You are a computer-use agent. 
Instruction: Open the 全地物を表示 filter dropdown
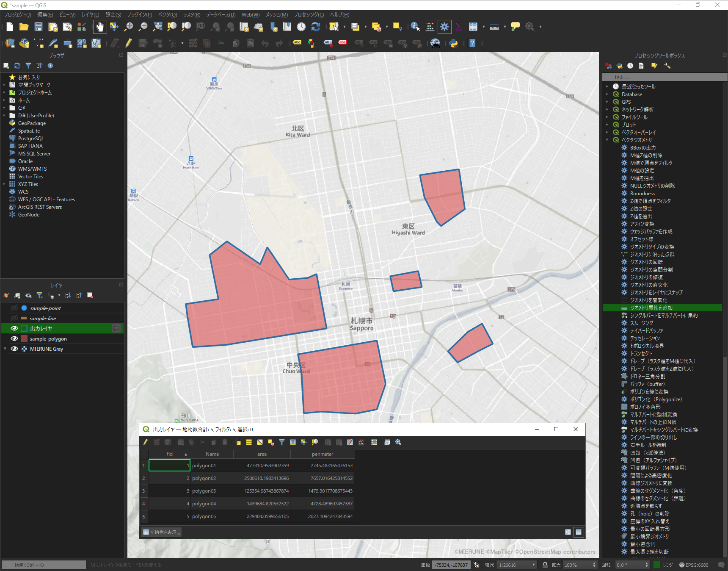tap(161, 532)
